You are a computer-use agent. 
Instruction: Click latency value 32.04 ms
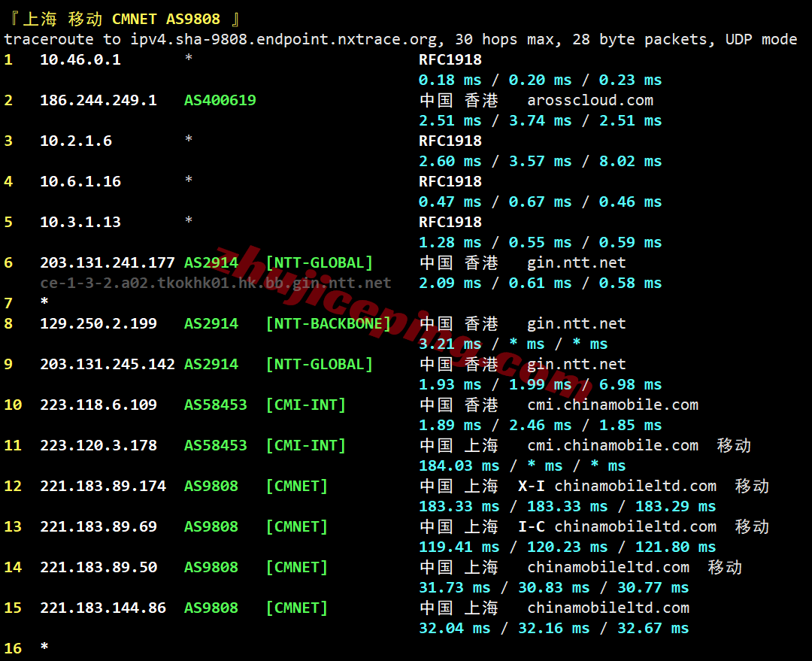click(454, 629)
